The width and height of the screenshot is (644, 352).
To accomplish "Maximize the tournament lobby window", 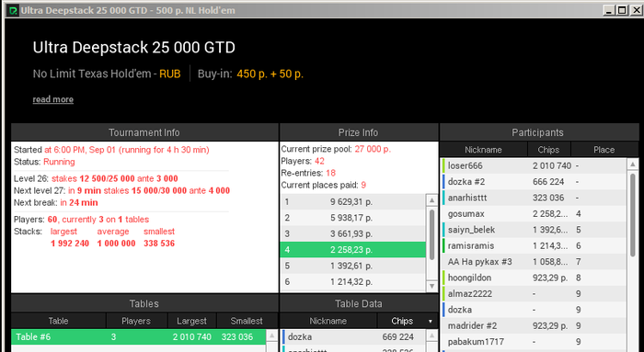I will (x=622, y=10).
